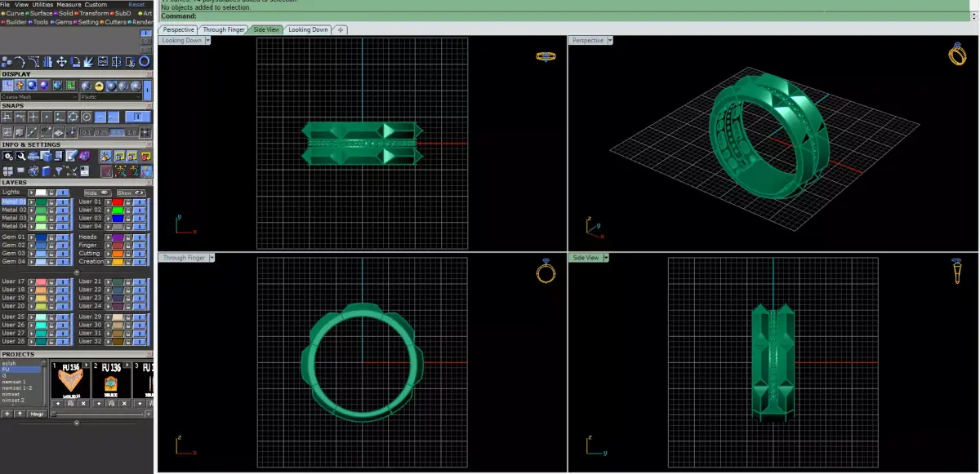Open the project Mngr button
The height and width of the screenshot is (474, 980).
pyautogui.click(x=37, y=414)
